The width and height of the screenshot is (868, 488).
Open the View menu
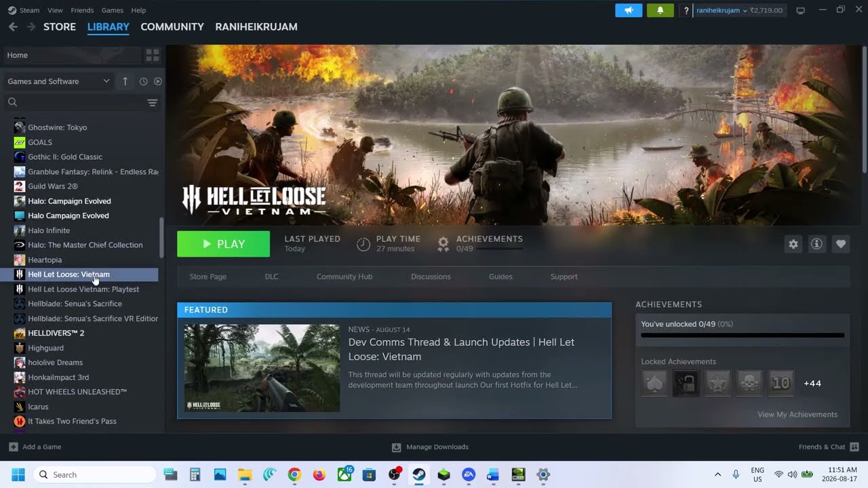coord(55,10)
